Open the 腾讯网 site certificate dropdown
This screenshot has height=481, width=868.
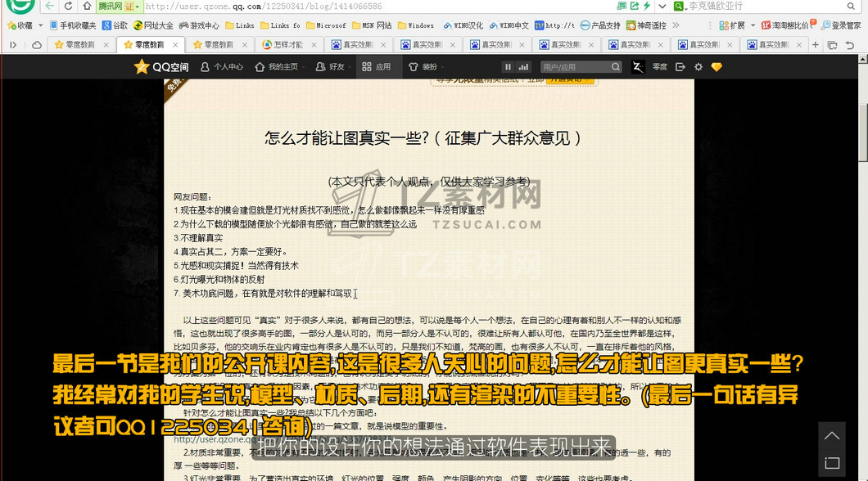120,6
